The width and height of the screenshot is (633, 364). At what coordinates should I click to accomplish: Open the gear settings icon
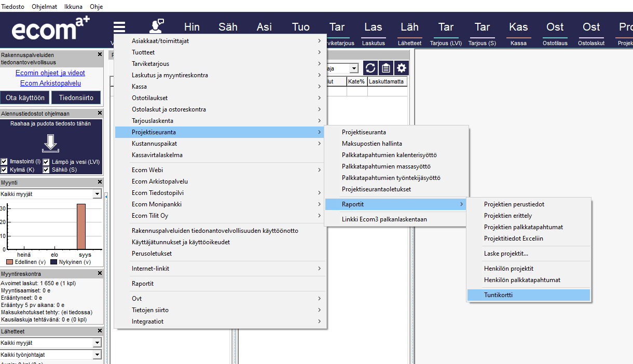tap(402, 68)
